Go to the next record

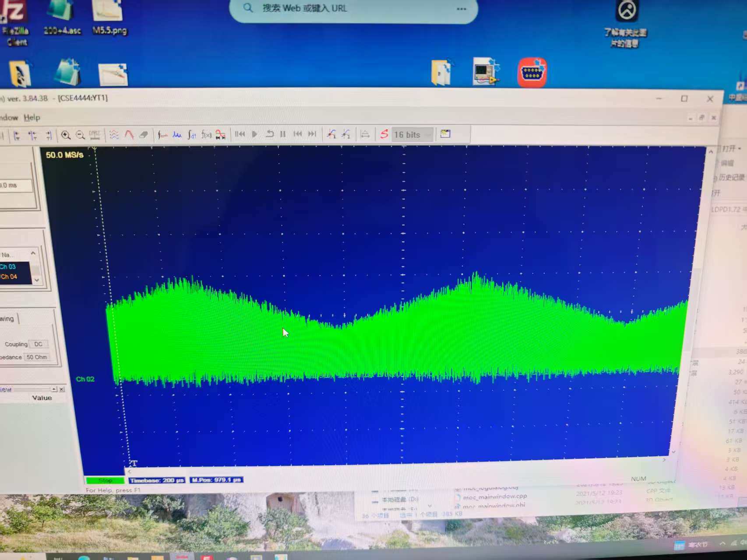pos(312,134)
